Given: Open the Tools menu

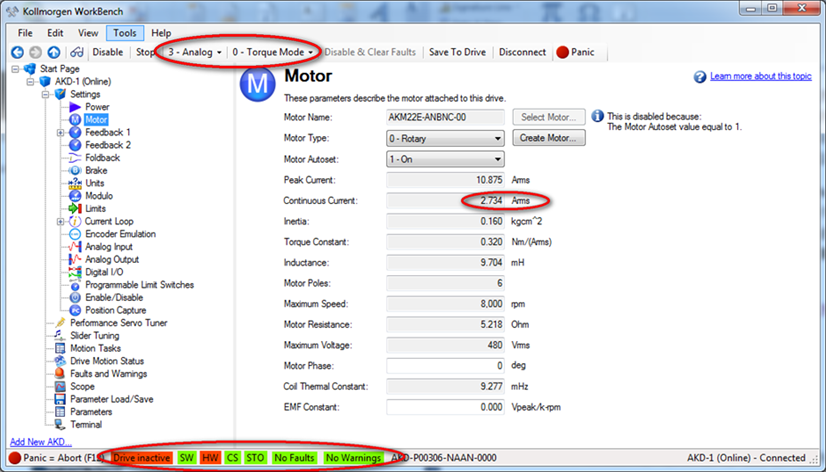Looking at the screenshot, I should click(x=125, y=33).
